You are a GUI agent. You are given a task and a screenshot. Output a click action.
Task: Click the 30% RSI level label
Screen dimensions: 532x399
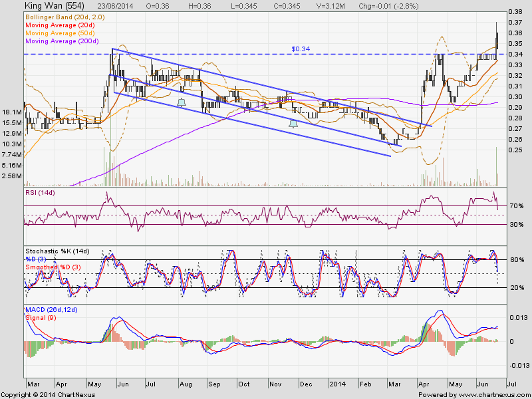pos(516,225)
